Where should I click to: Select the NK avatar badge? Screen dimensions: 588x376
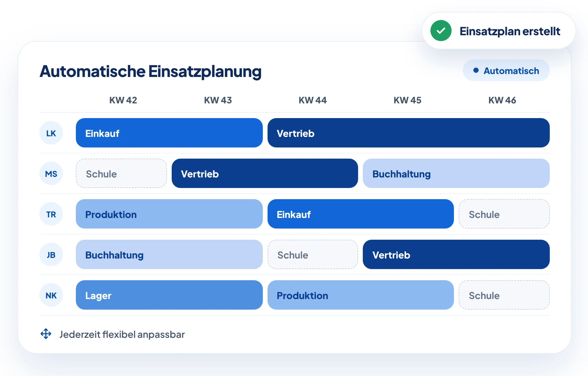[x=51, y=295]
